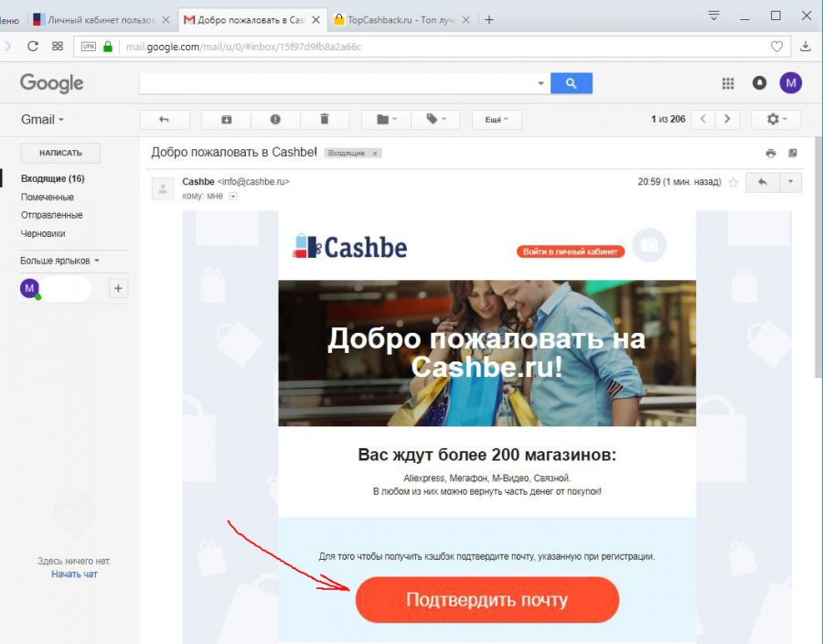Open the account avatar in the Google header
Image resolution: width=823 pixels, height=644 pixels.
790,82
